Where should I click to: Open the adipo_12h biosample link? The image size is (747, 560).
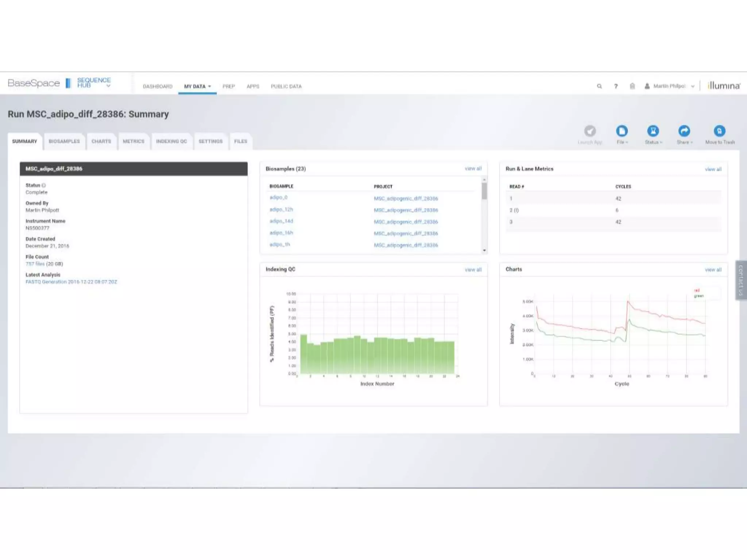(x=281, y=210)
